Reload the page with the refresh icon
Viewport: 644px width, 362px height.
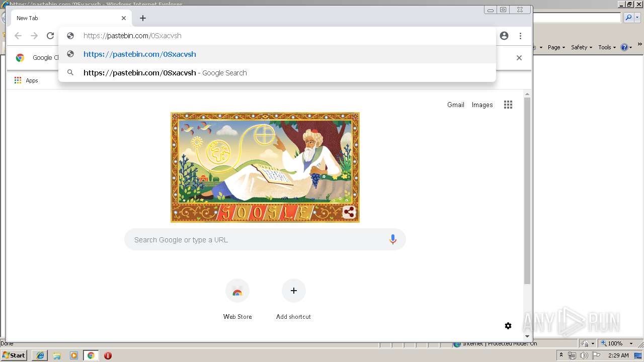(x=50, y=36)
